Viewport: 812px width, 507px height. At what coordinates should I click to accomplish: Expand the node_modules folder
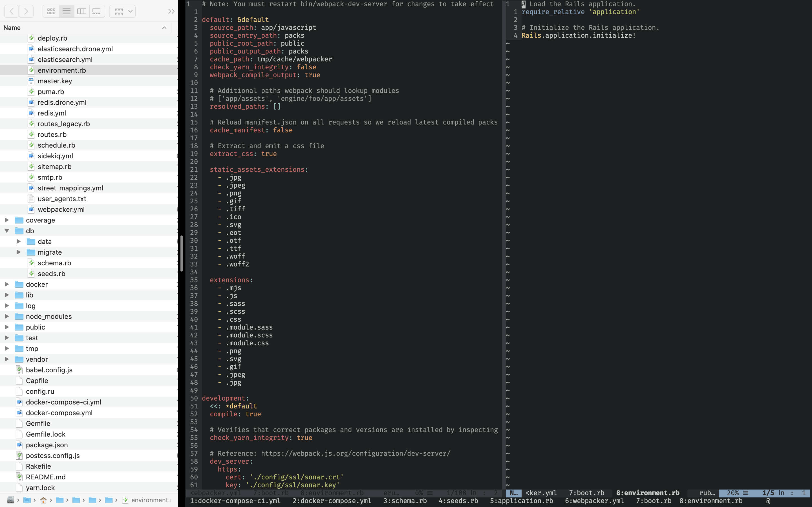tap(7, 316)
